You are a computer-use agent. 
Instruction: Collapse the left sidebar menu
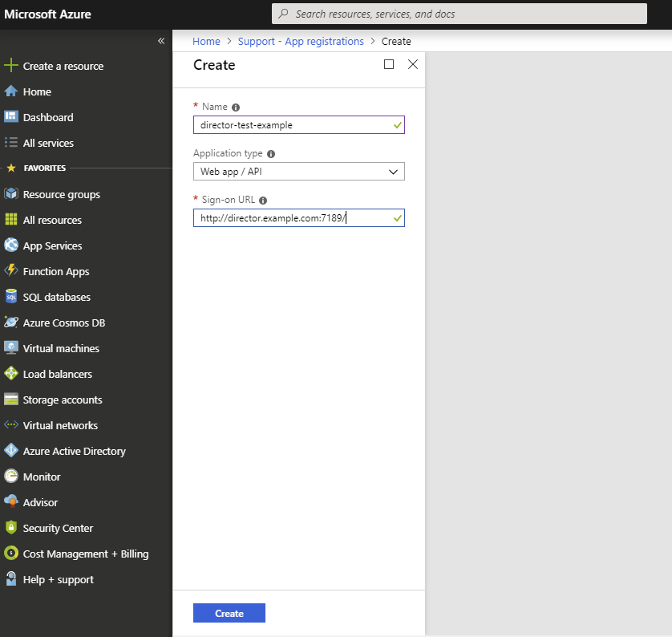[161, 41]
